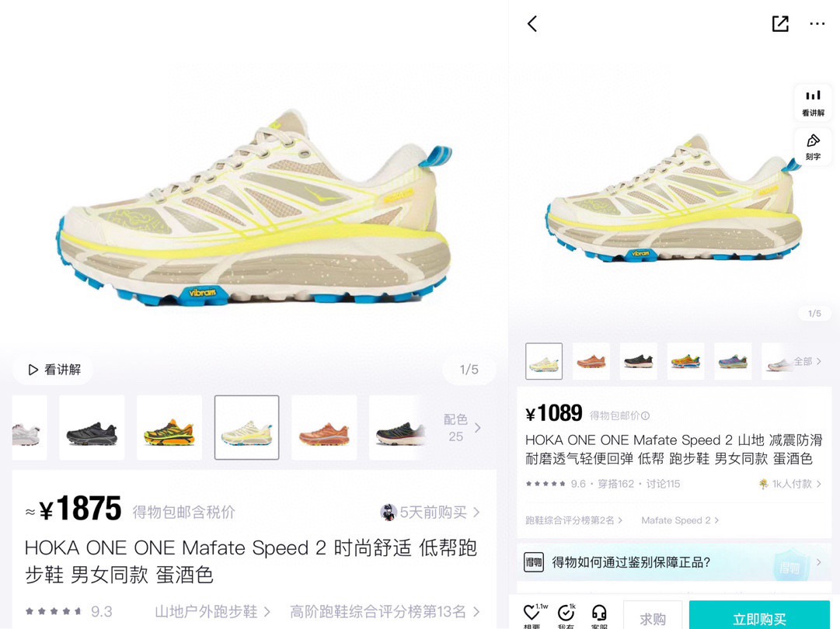
Task: Expand the 配色 25 colorways list
Action: (462, 428)
